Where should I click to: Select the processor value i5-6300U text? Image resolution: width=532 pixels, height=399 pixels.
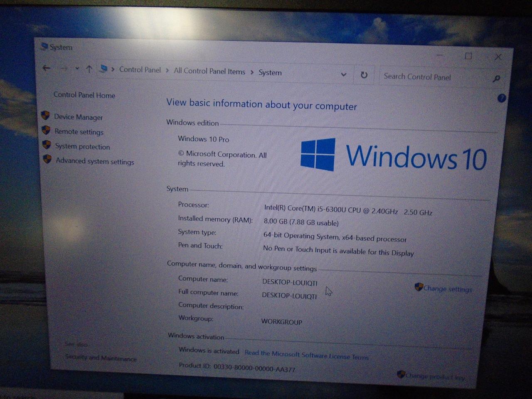pyautogui.click(x=348, y=210)
